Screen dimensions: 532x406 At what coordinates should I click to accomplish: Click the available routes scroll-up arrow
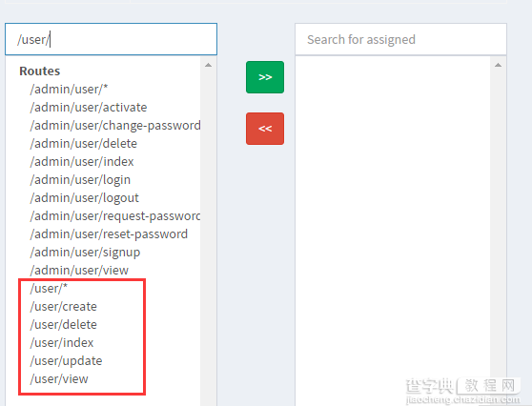209,65
